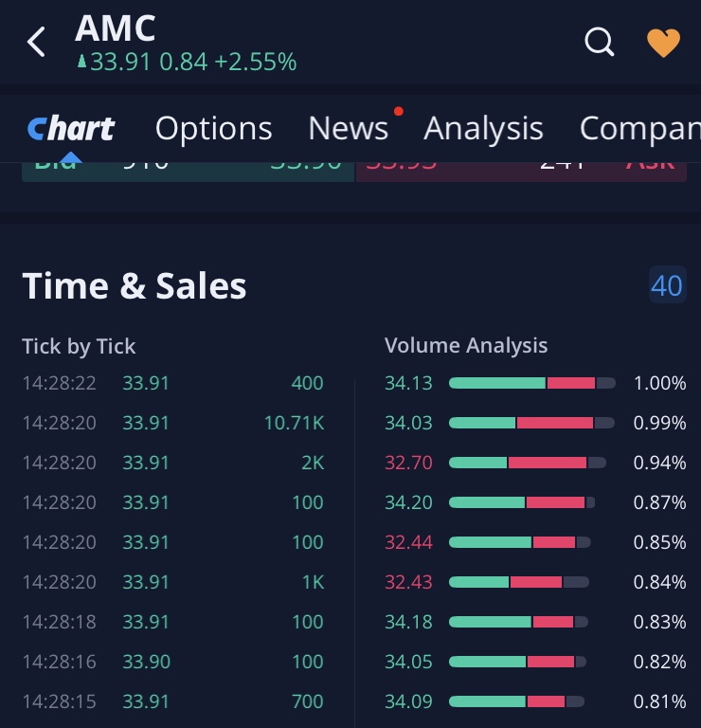The height and width of the screenshot is (728, 701).
Task: Click the AMC ticker title
Action: pos(115,28)
